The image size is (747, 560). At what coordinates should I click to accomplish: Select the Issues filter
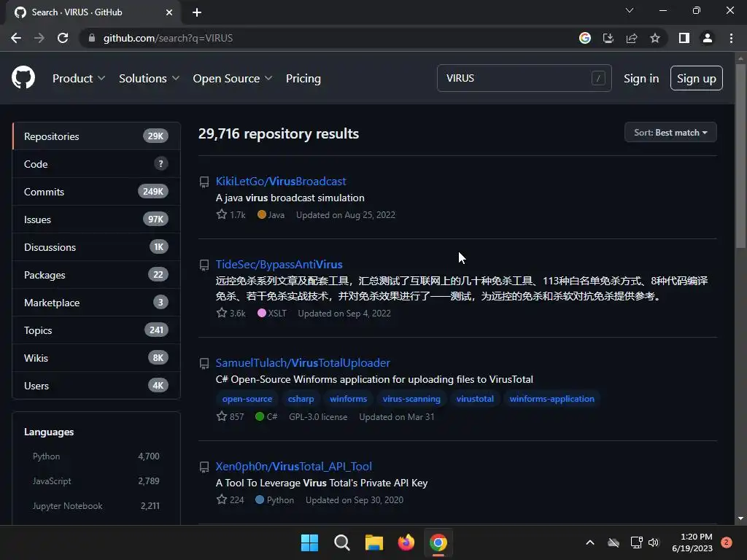point(96,219)
